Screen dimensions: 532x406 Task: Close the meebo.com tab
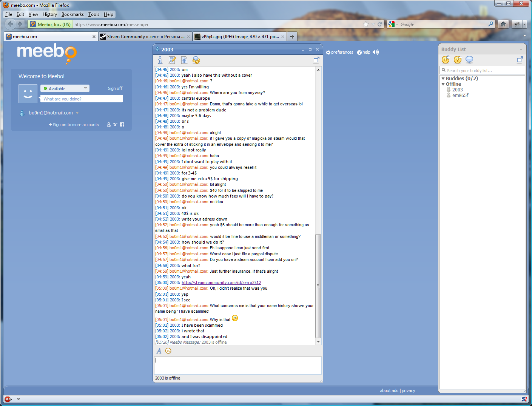coord(94,37)
